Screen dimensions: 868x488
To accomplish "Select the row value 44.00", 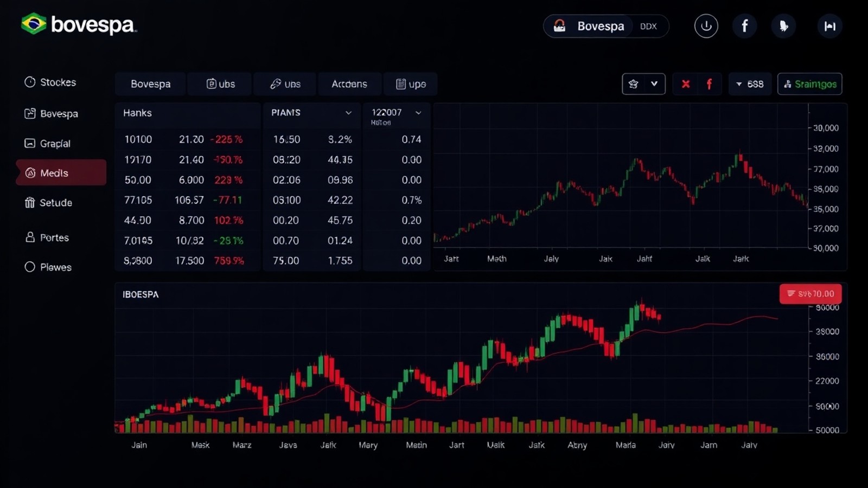I will (138, 221).
